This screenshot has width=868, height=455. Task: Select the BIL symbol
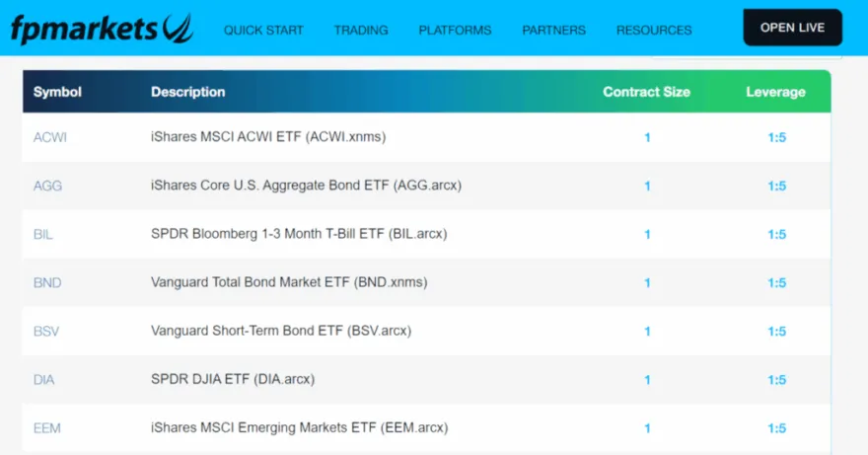pyautogui.click(x=43, y=235)
